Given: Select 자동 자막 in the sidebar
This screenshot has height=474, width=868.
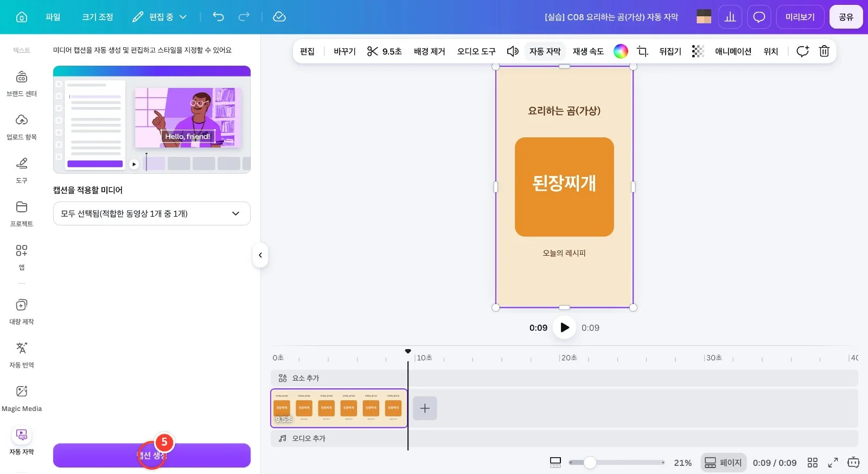Looking at the screenshot, I should pyautogui.click(x=22, y=441).
